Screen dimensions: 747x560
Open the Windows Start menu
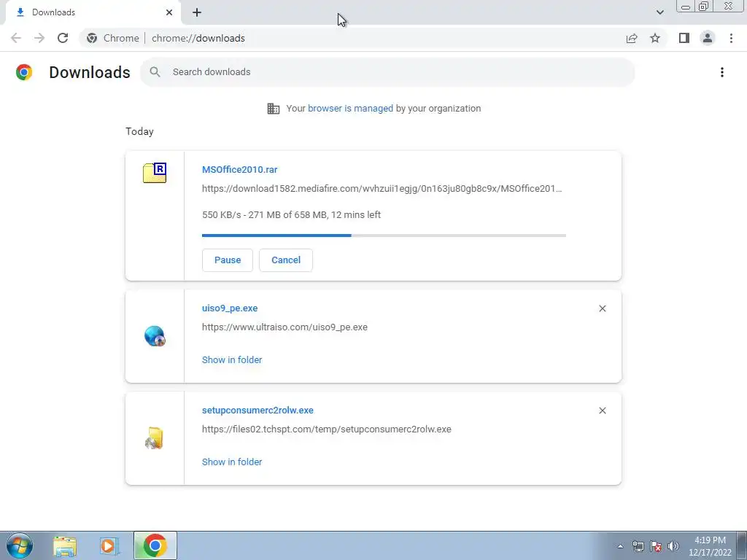(20, 545)
